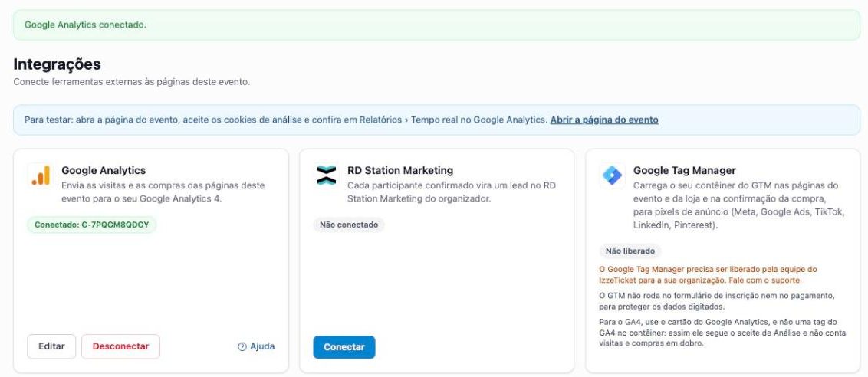Click the Google Tag Manager card title
This screenshot has height=377, width=868.
pos(685,171)
